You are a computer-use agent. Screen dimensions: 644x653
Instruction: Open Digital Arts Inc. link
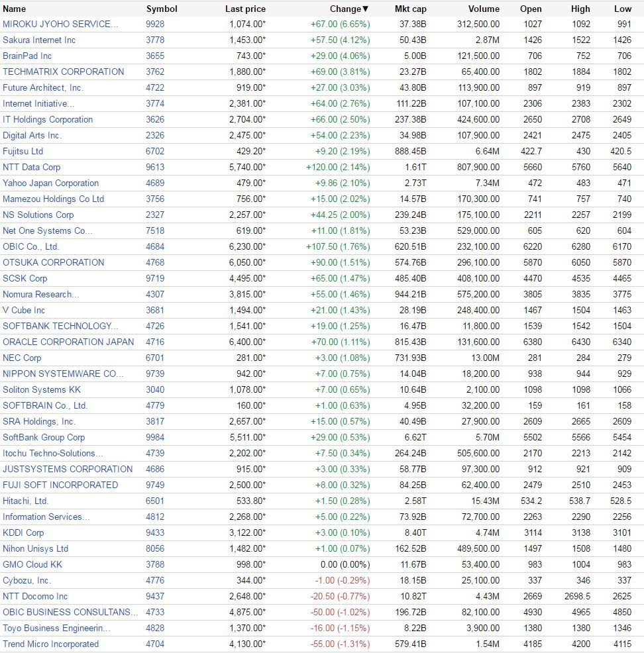coord(32,135)
